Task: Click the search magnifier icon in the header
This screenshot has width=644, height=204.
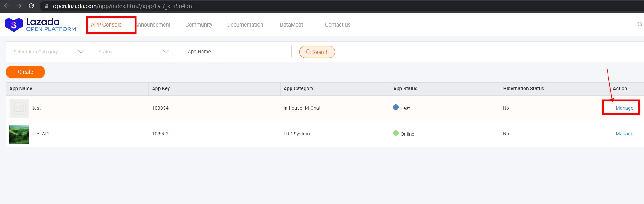Action: [x=640, y=24]
